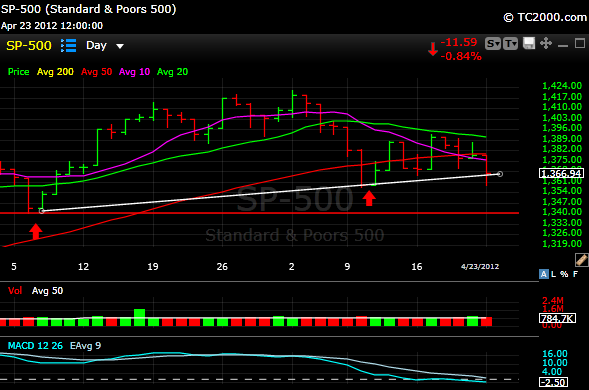Open the S scan dropdown button
589x390 pixels.
pyautogui.click(x=493, y=44)
